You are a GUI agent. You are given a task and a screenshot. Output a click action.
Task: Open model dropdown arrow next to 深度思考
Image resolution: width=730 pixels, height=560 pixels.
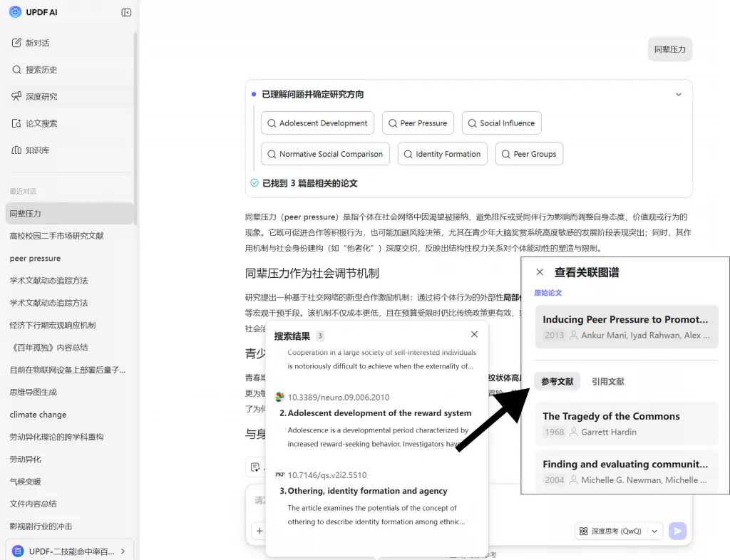[654, 531]
